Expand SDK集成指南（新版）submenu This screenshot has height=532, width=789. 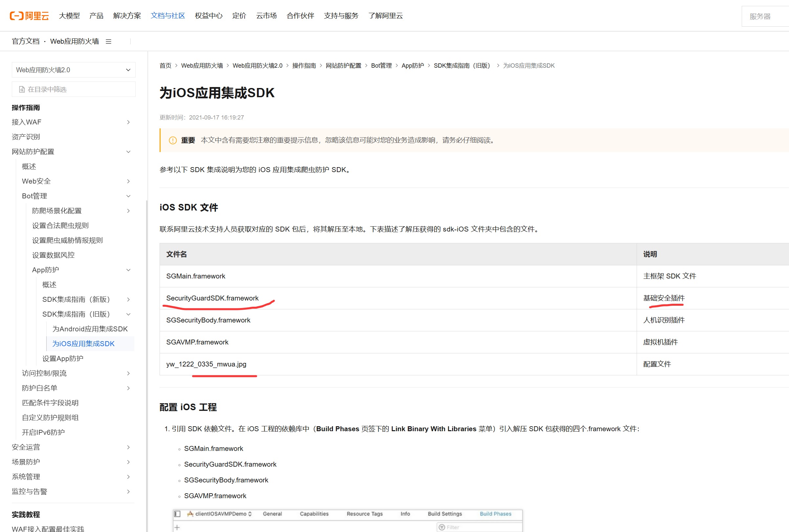click(x=128, y=299)
